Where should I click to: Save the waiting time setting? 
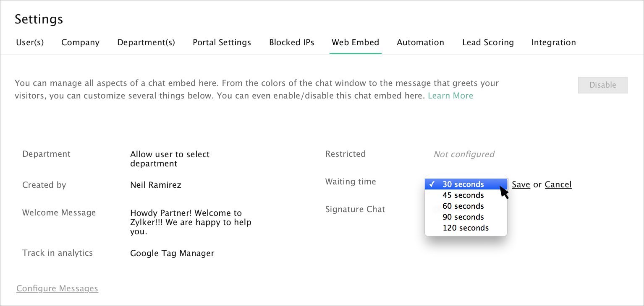(521, 184)
